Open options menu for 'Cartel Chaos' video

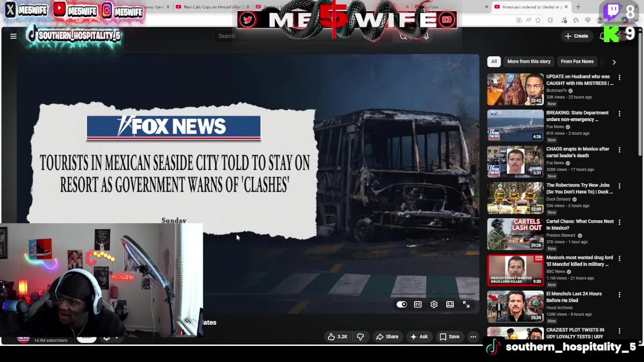coord(619,222)
